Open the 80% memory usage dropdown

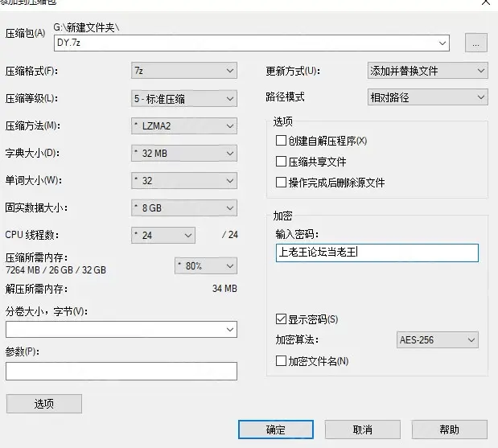click(x=206, y=265)
